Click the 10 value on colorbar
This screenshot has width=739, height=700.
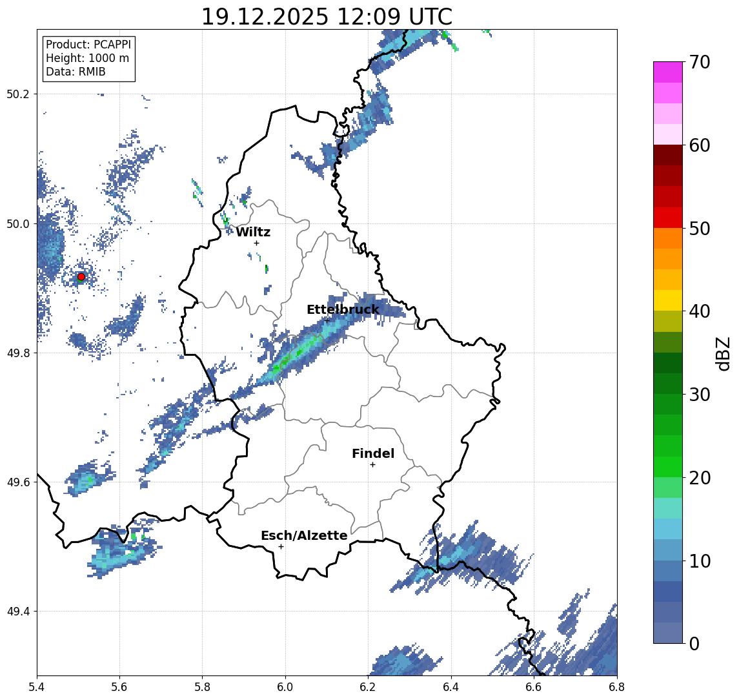(699, 561)
